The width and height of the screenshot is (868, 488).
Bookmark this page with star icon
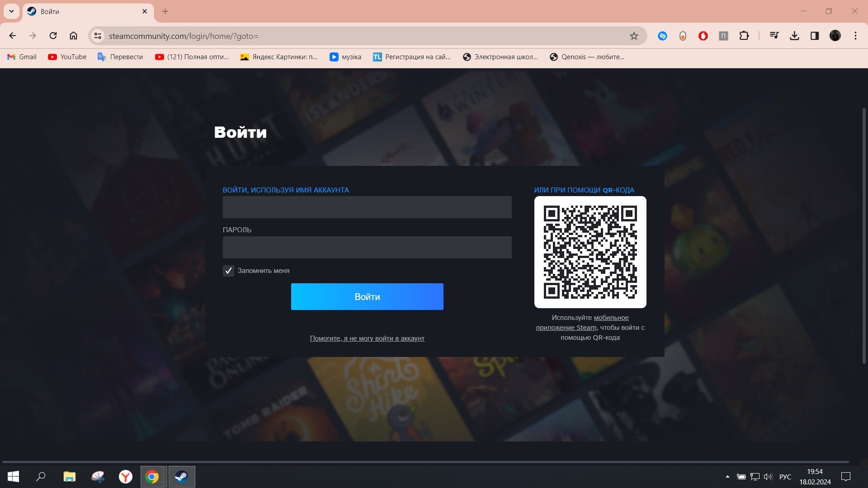click(x=634, y=36)
